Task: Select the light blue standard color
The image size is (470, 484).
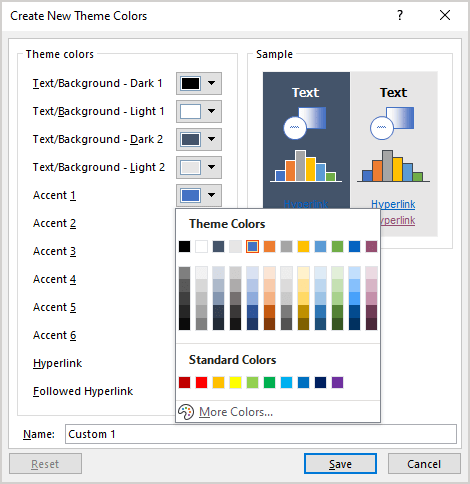Action: click(286, 383)
